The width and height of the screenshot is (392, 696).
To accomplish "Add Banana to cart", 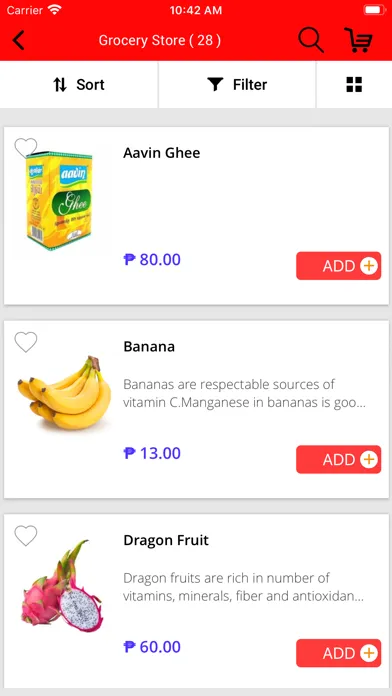I will (339, 459).
